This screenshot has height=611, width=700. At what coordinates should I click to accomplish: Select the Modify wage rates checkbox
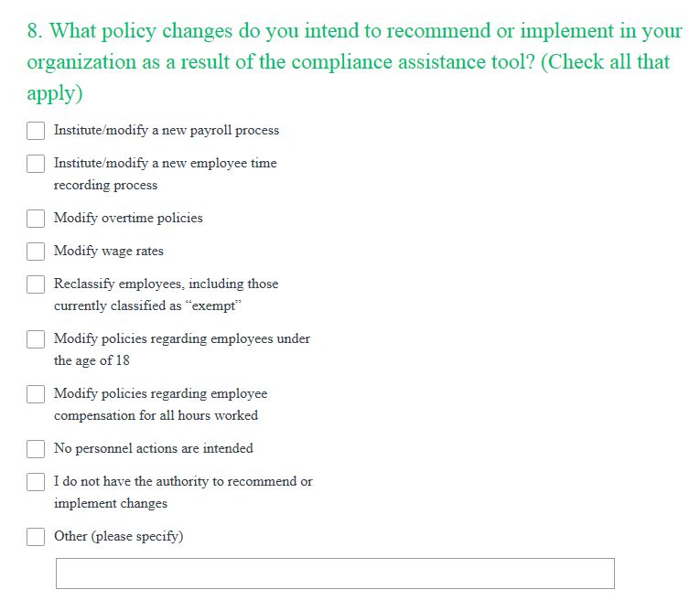[36, 252]
